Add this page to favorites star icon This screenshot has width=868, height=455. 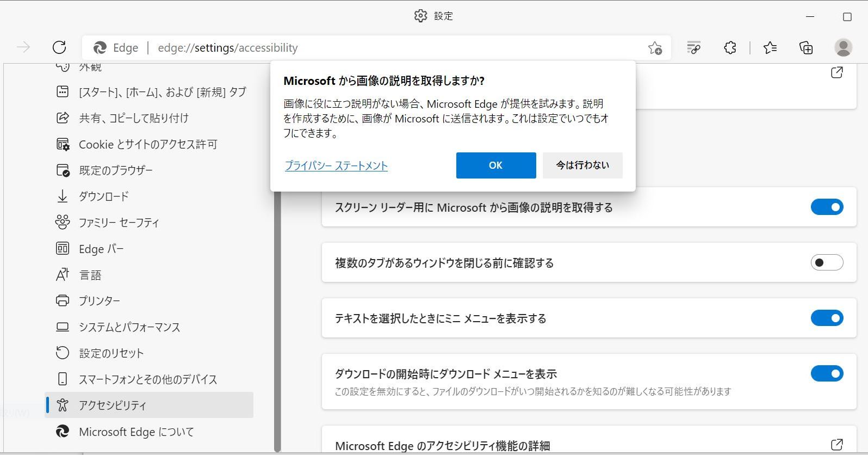(655, 48)
